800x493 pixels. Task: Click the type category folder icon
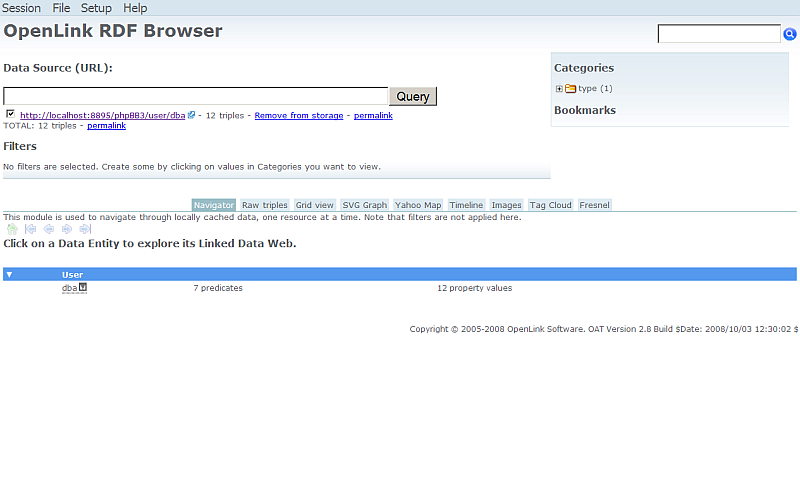(x=570, y=89)
